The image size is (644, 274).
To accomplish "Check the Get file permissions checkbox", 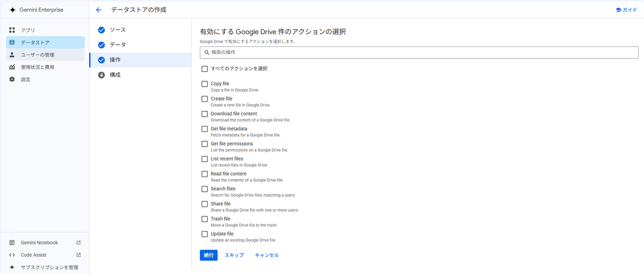I will 205,144.
